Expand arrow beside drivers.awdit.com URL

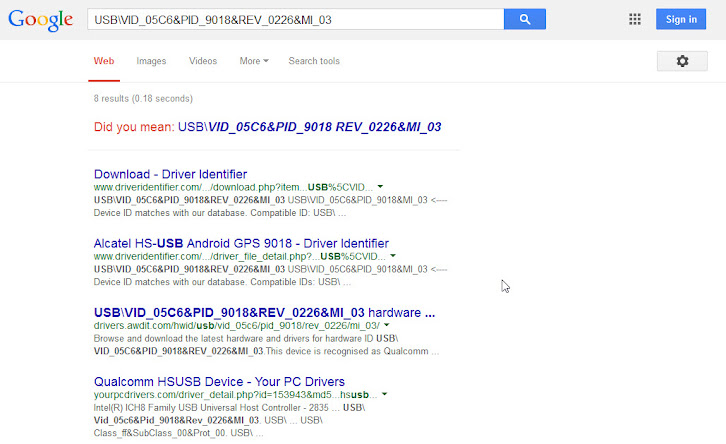tap(387, 325)
